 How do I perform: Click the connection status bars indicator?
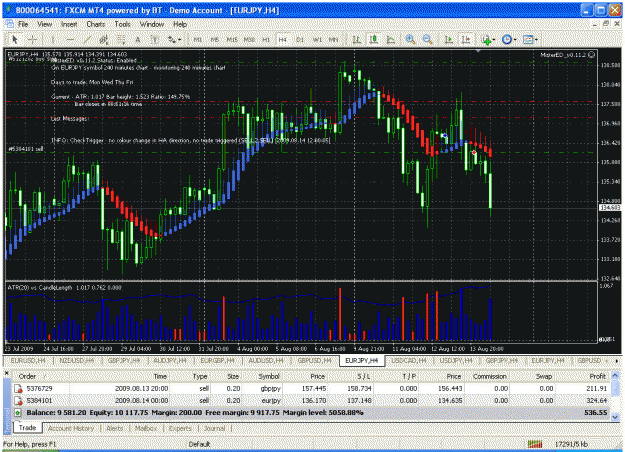click(x=535, y=444)
